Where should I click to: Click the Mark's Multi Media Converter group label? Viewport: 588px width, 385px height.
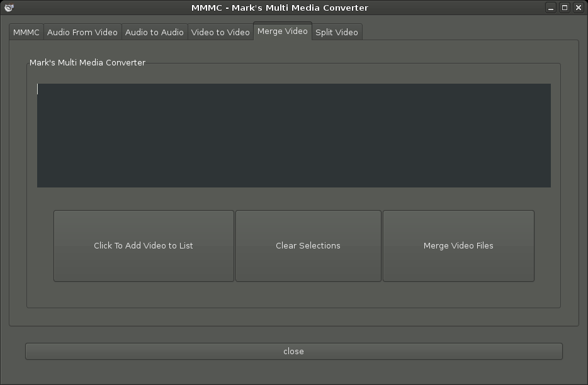pos(88,63)
